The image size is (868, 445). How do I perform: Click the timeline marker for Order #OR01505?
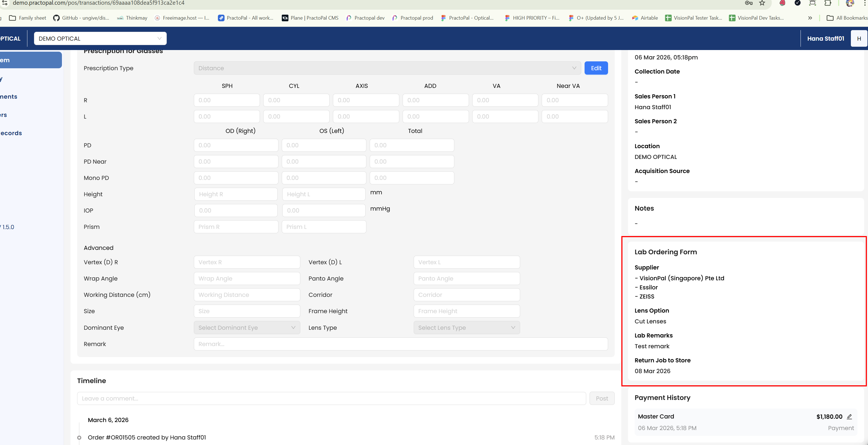click(x=79, y=438)
